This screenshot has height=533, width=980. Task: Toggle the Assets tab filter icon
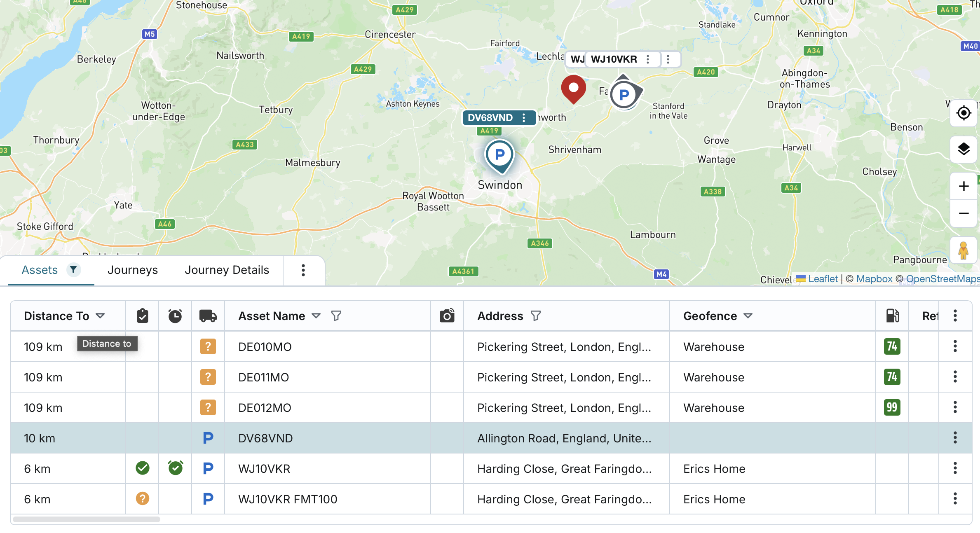pyautogui.click(x=73, y=270)
